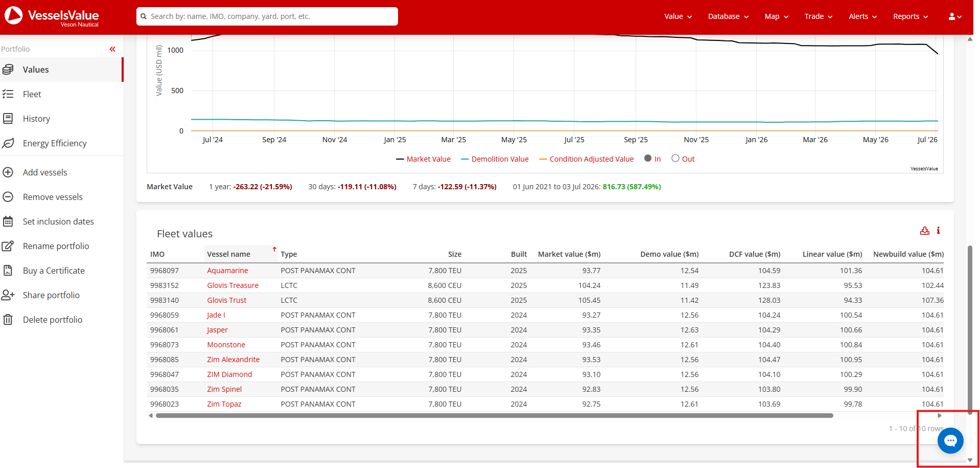Click the Fleet values horizontal scrollbar
The image size is (980, 468).
point(495,416)
